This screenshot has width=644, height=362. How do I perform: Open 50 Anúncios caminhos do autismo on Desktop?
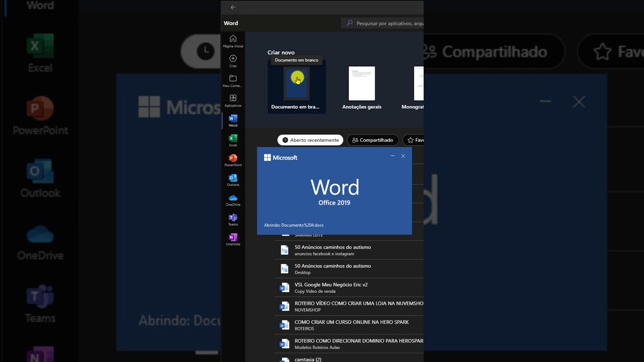click(x=349, y=269)
